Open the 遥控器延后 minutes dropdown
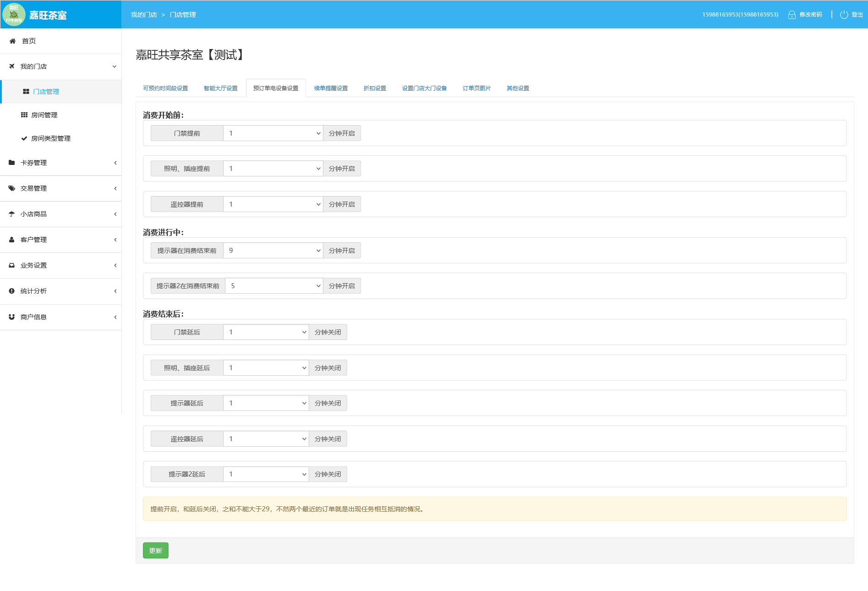868x591 pixels. pos(266,439)
